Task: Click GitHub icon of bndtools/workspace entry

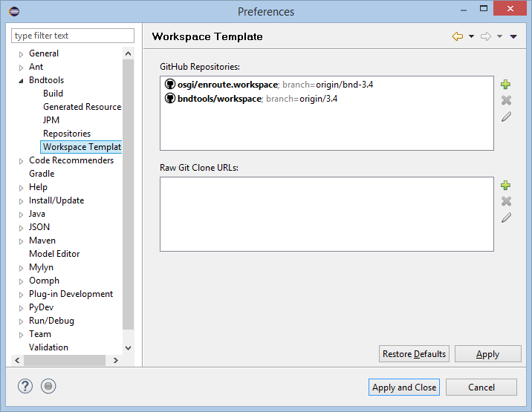Action: [x=169, y=98]
